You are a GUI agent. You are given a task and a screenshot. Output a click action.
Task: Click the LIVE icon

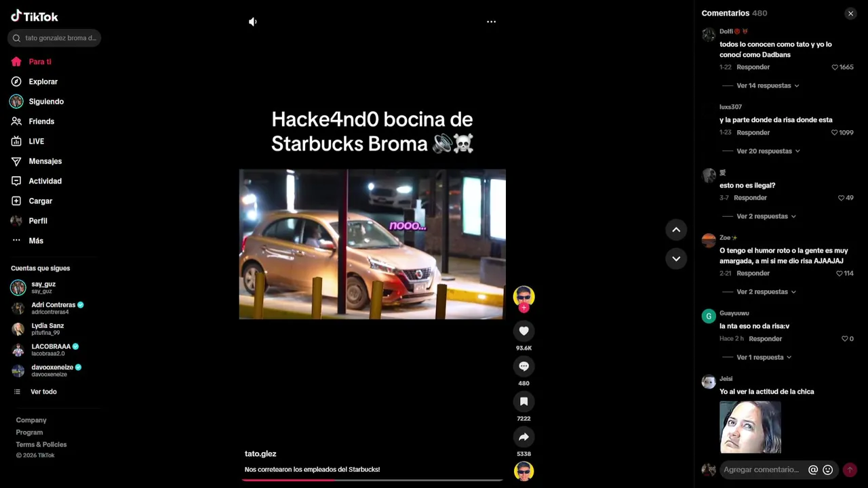click(x=16, y=141)
